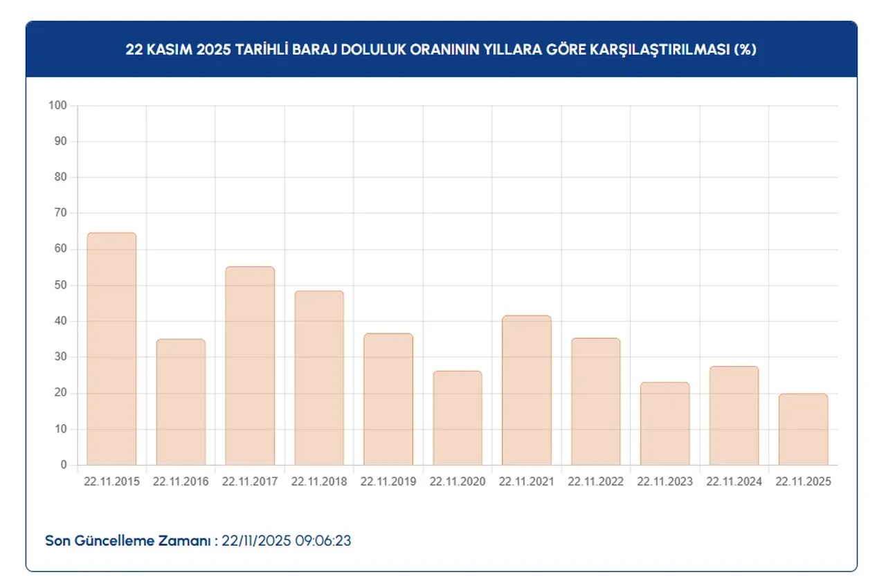Screen dimensions: 886x588
Task: Click the 22.11.2021 bar
Action: 526,391
